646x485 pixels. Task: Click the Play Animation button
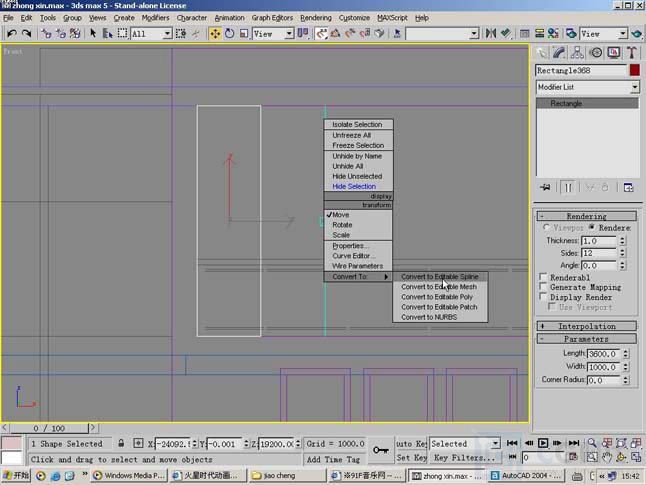pyautogui.click(x=543, y=443)
